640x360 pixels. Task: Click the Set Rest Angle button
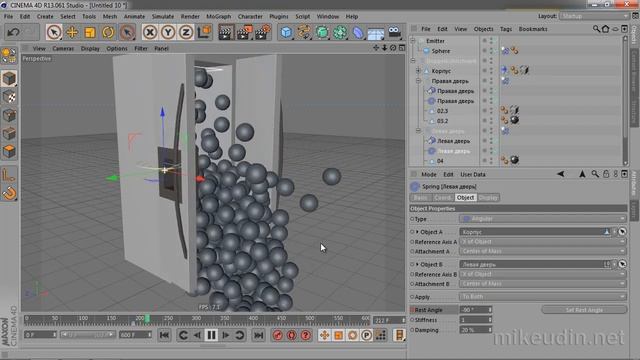point(584,310)
